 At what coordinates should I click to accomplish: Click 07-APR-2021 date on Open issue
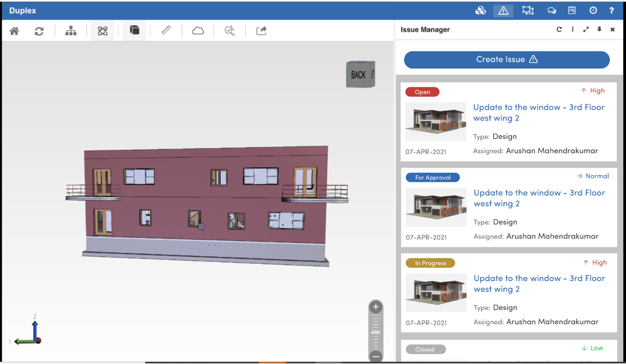pos(426,151)
